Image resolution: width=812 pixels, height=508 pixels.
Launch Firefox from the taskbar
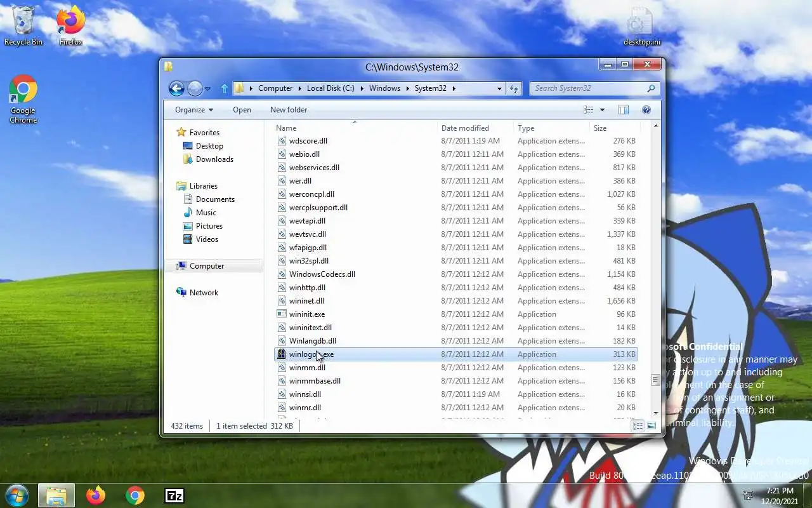[96, 495]
